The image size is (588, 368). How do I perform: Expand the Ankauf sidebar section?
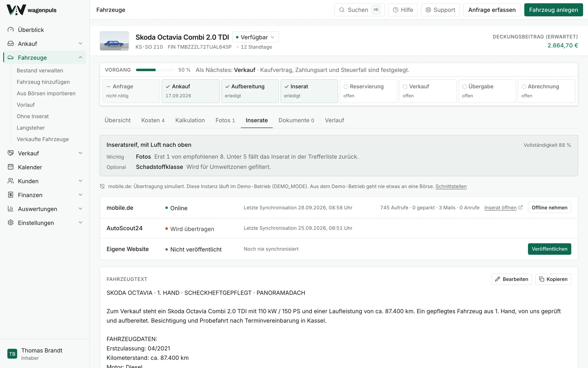(80, 43)
